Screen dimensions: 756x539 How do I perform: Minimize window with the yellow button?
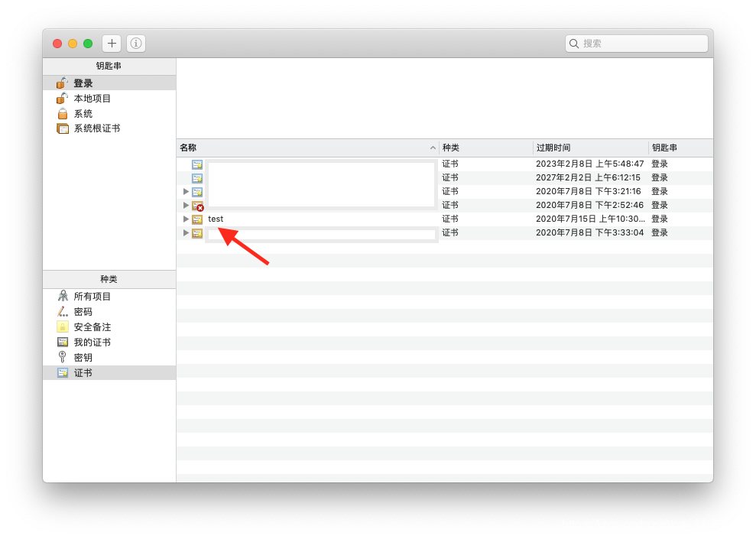point(73,44)
